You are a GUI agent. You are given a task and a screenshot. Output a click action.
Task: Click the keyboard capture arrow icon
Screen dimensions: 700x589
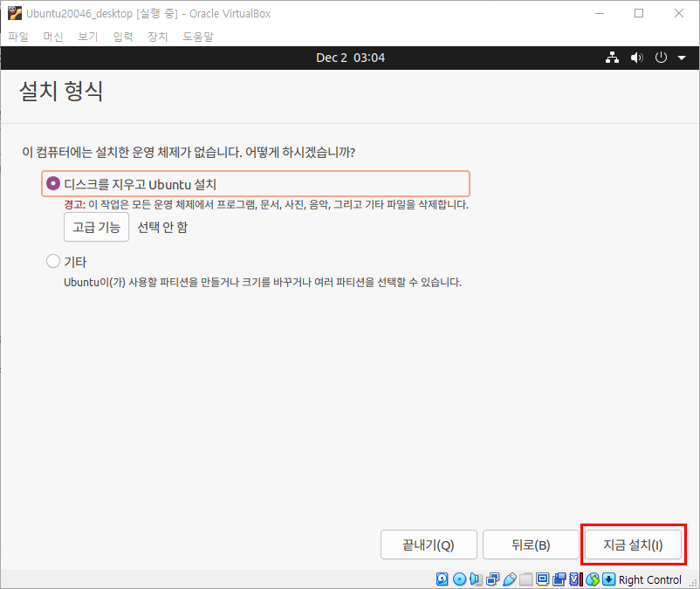(608, 579)
